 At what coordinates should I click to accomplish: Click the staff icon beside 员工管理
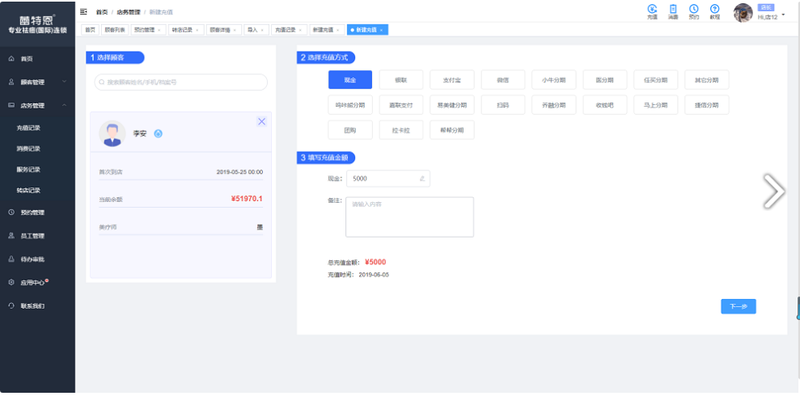tap(11, 236)
